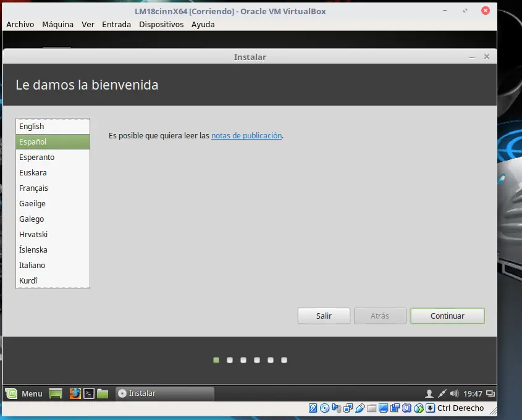Choose Français as installer language
522x420 pixels.
pos(53,188)
